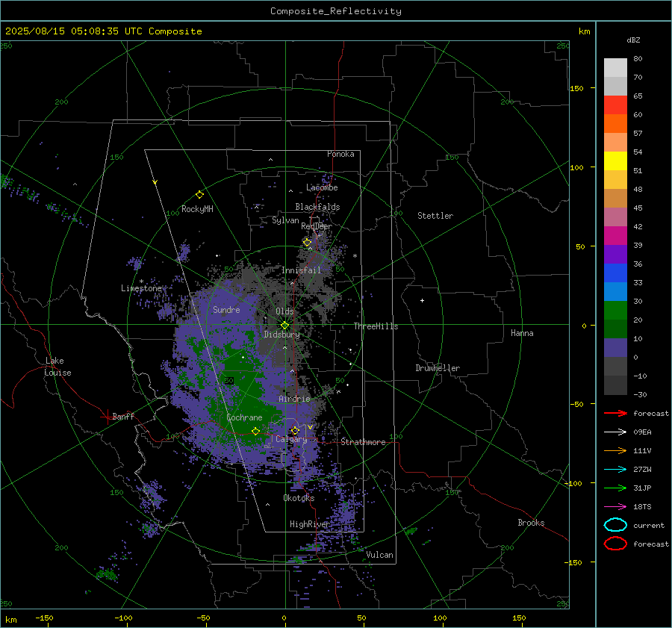Image resolution: width=672 pixels, height=628 pixels.
Task: Click the 65 dBZ red color swatch
Action: point(615,105)
